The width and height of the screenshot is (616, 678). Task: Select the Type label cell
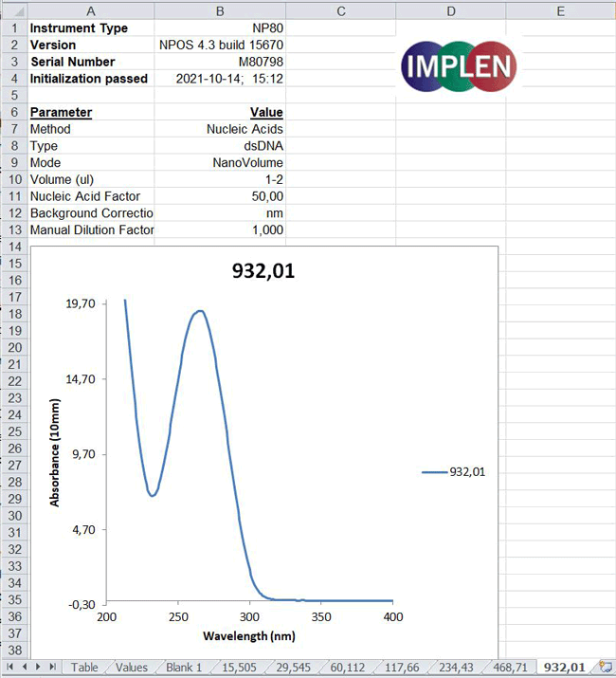point(91,146)
